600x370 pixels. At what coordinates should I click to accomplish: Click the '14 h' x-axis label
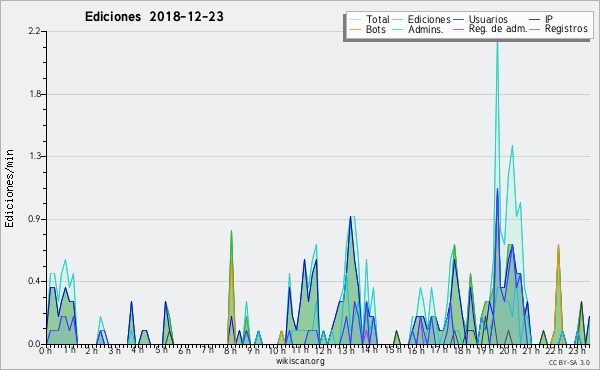[370, 350]
